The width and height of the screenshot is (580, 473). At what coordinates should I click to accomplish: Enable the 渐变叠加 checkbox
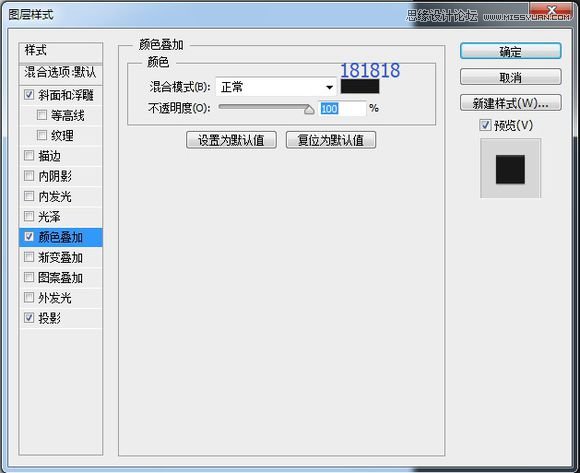click(x=29, y=257)
